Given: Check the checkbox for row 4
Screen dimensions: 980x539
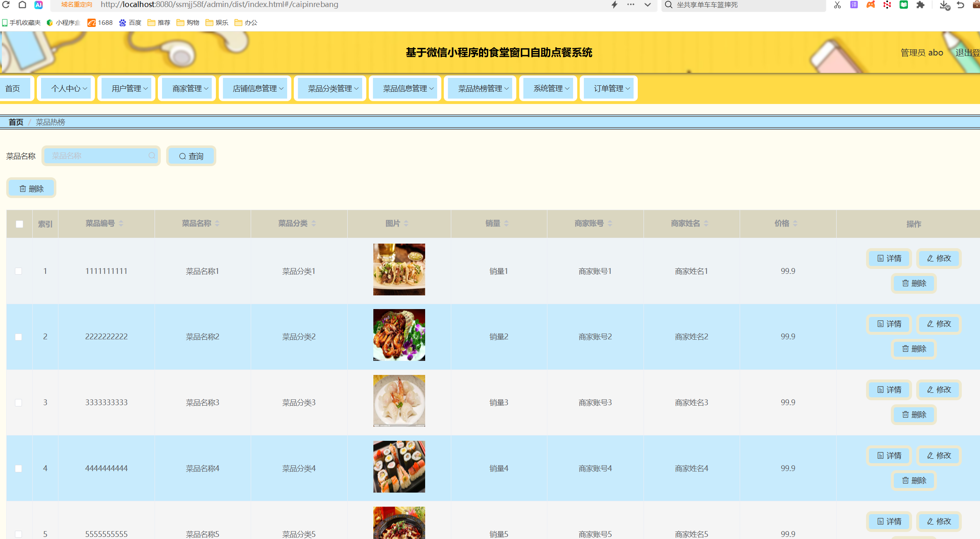Looking at the screenshot, I should [19, 469].
